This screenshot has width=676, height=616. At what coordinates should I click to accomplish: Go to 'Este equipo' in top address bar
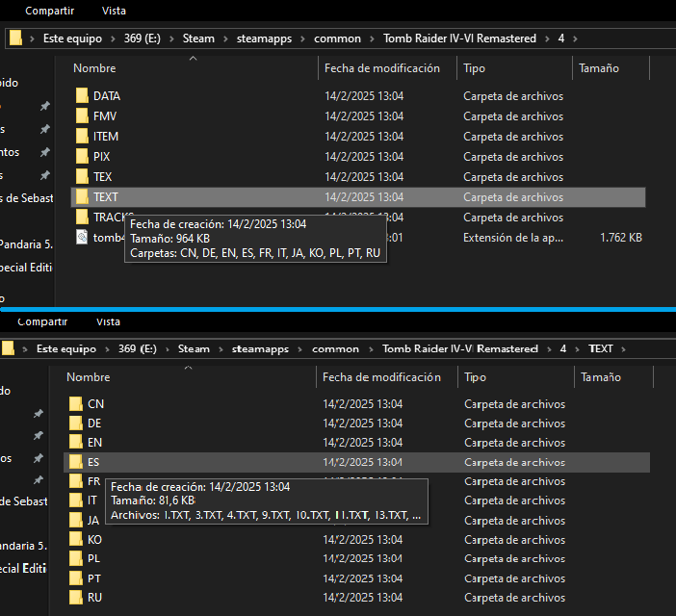click(x=72, y=38)
